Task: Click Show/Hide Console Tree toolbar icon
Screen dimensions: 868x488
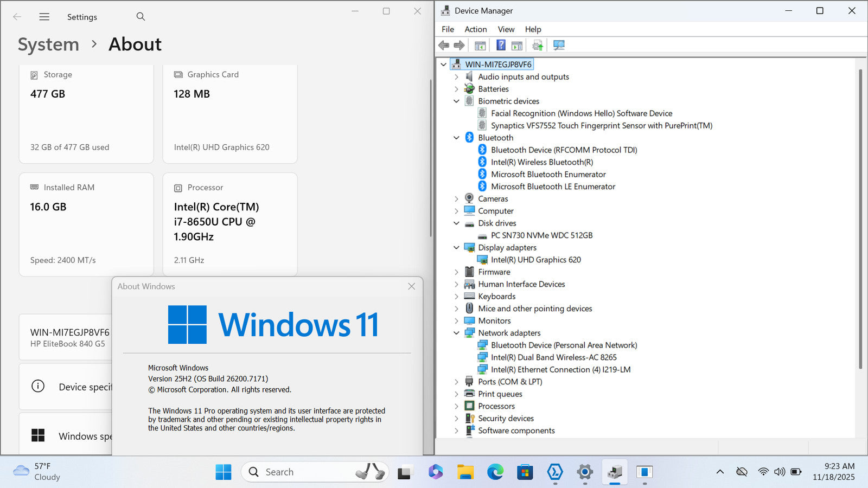Action: click(x=480, y=45)
